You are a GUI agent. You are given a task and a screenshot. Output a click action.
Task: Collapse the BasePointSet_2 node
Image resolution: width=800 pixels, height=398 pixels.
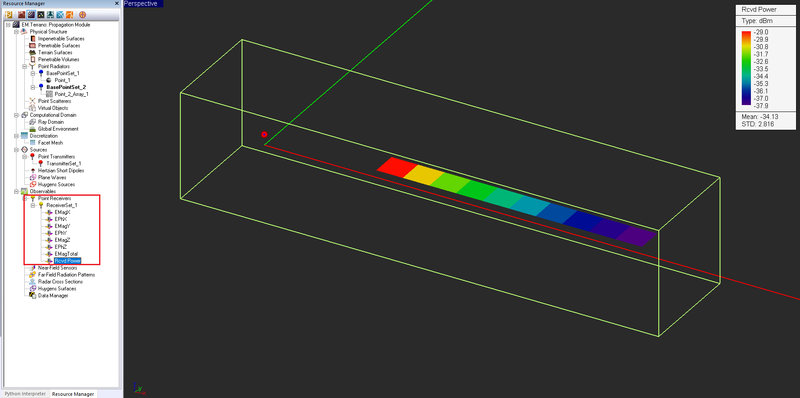[x=33, y=87]
